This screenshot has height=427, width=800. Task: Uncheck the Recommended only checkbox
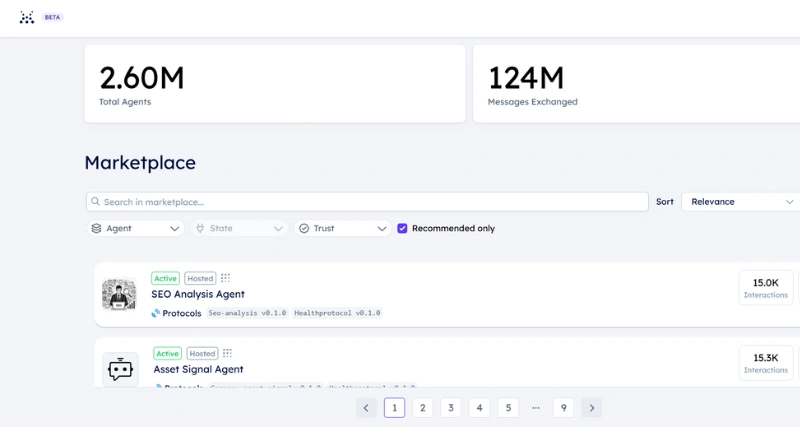(402, 228)
